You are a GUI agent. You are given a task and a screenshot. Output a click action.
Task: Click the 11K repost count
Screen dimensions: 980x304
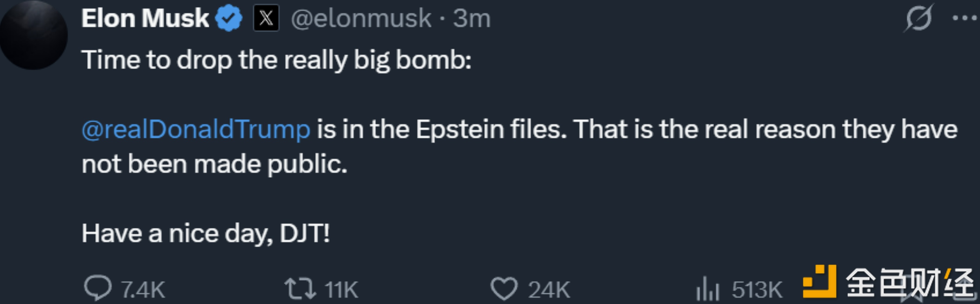click(x=341, y=290)
